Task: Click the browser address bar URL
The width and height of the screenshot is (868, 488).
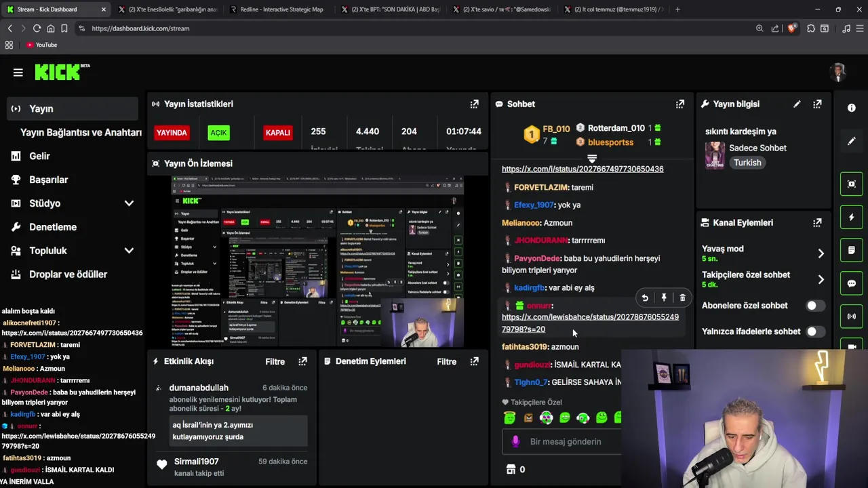Action: click(x=140, y=28)
